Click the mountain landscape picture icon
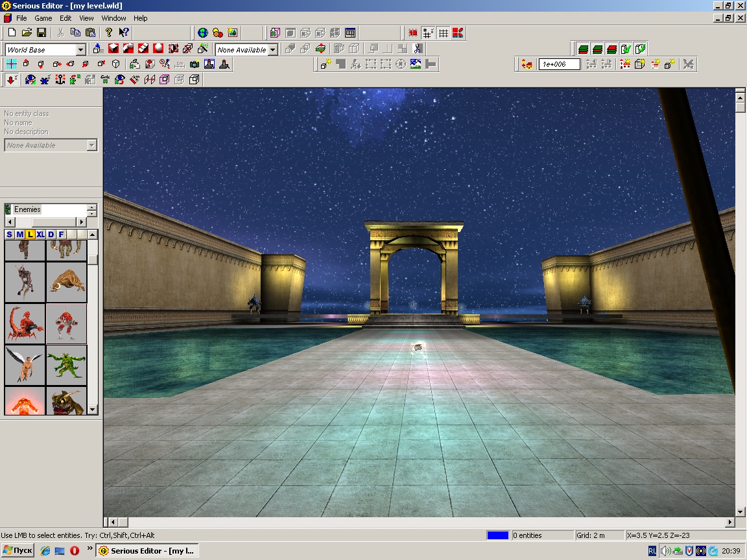The width and height of the screenshot is (747, 560). click(x=416, y=64)
